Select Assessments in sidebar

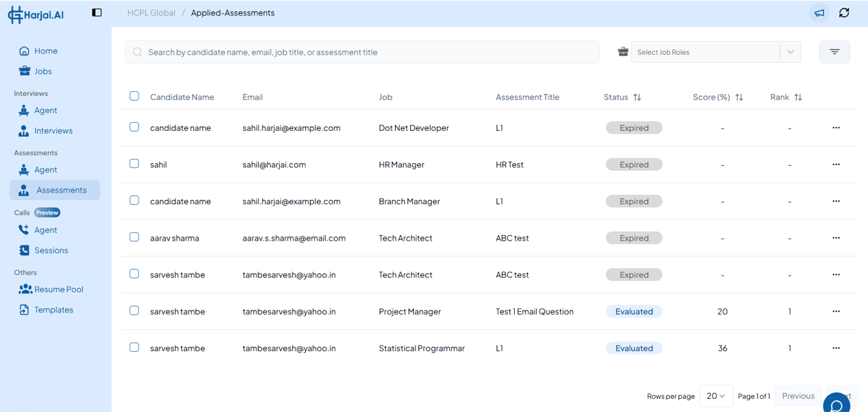[x=55, y=190]
